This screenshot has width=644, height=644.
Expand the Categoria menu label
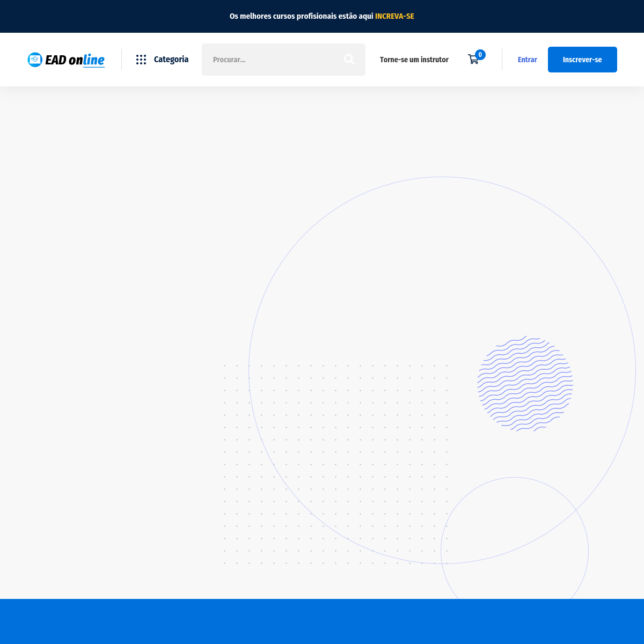tap(171, 60)
